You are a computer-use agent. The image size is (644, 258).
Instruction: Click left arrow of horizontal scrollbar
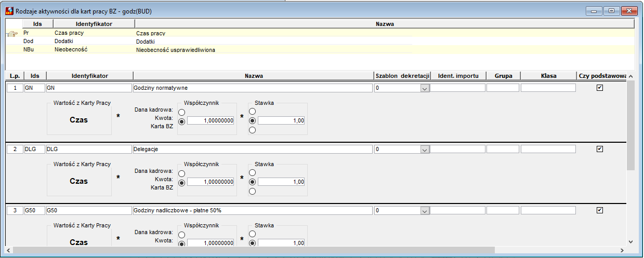point(8,251)
